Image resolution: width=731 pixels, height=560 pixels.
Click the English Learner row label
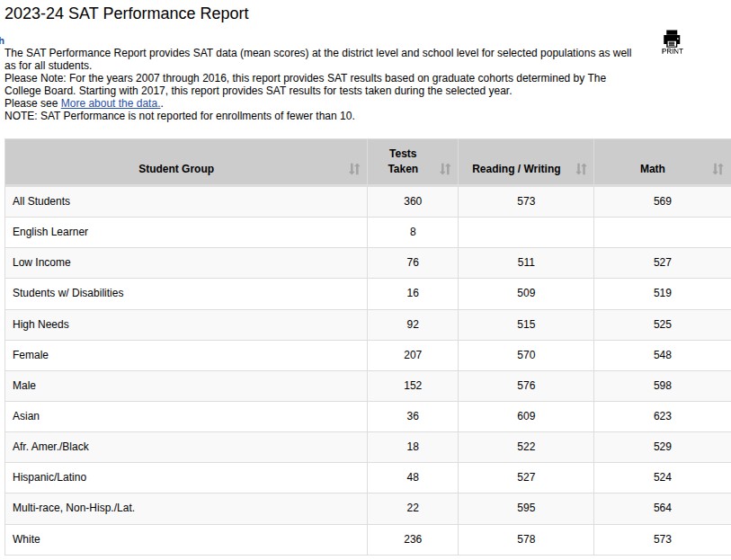pos(50,232)
